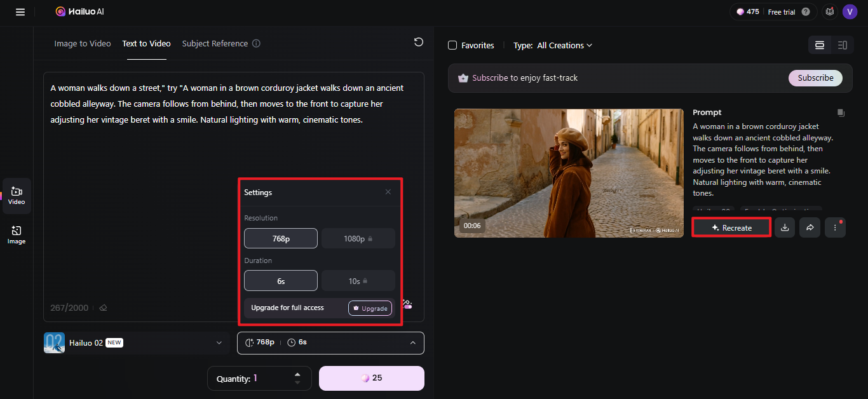Select the Text to Video tab
The image size is (868, 399).
tap(147, 44)
